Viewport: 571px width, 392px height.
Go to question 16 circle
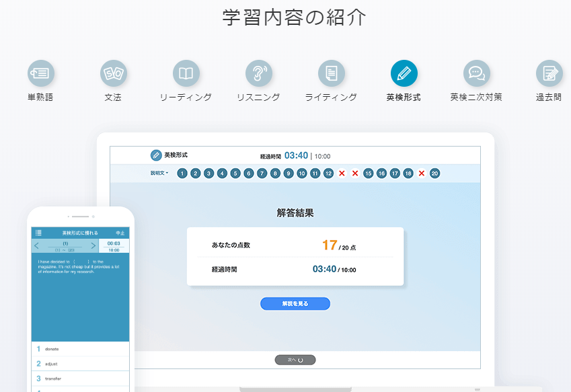click(381, 173)
